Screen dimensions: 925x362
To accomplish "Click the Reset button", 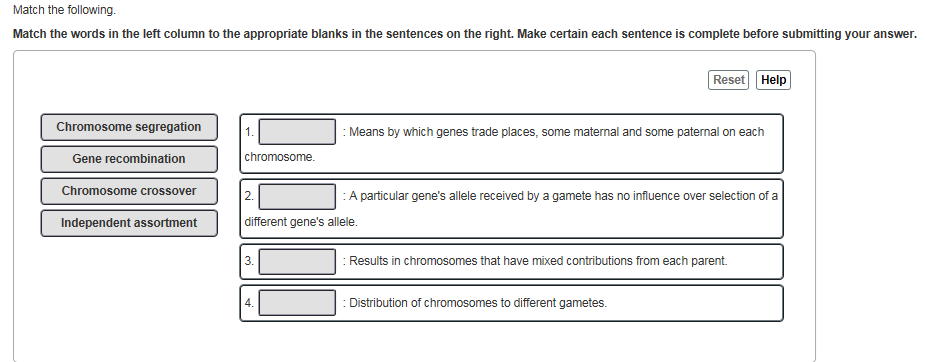I will click(x=728, y=80).
